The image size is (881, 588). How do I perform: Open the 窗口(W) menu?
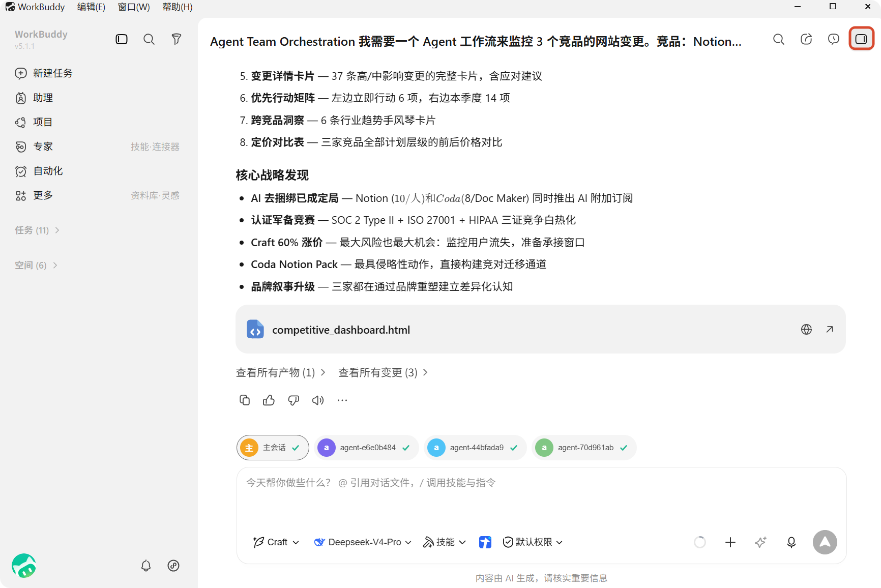pos(134,7)
